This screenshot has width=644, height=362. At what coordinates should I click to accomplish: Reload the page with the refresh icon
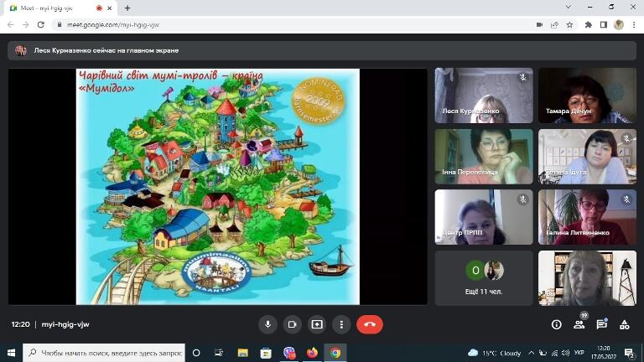[x=40, y=24]
